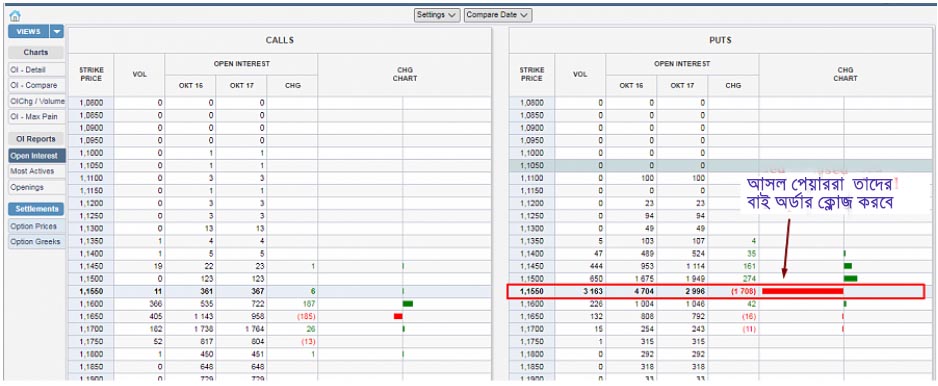Image resolution: width=938 pixels, height=386 pixels.
Task: Click the OI Reports section header
Action: click(36, 139)
